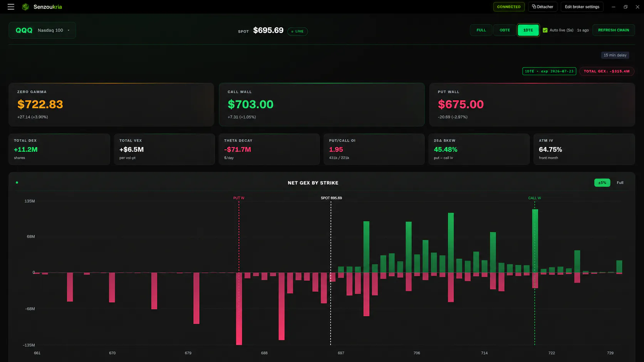Click the 25Δ Skew 45.48% value
This screenshot has height=362, width=644.
446,150
